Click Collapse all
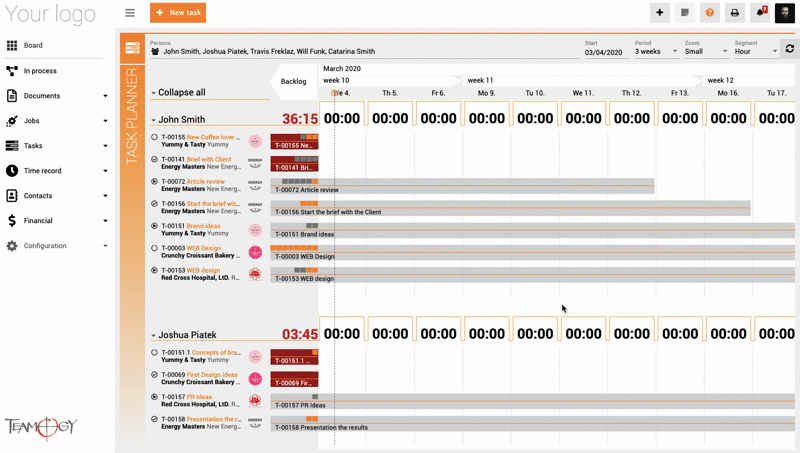800x453 pixels. tap(182, 92)
